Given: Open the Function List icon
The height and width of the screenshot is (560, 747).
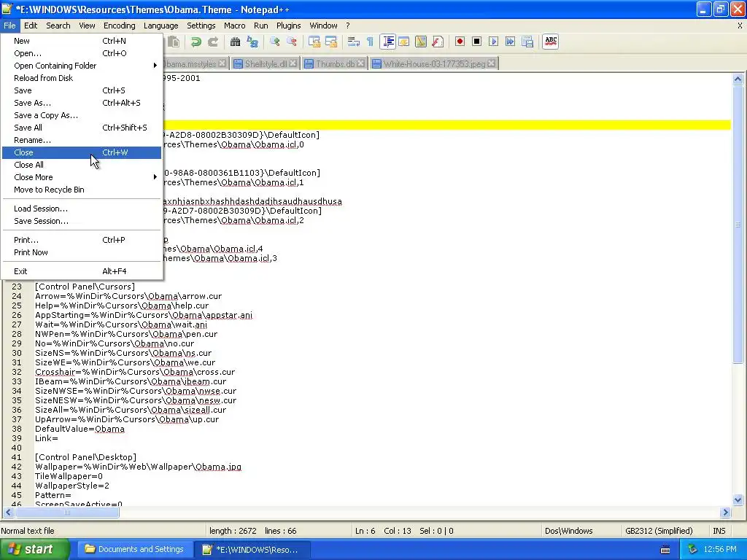Looking at the screenshot, I should [x=438, y=42].
